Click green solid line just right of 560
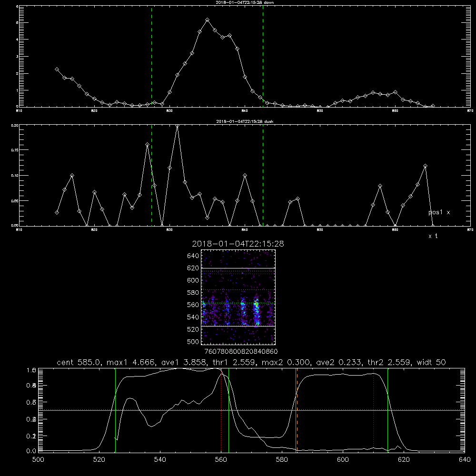The height and width of the screenshot is (476, 476). coord(228,410)
